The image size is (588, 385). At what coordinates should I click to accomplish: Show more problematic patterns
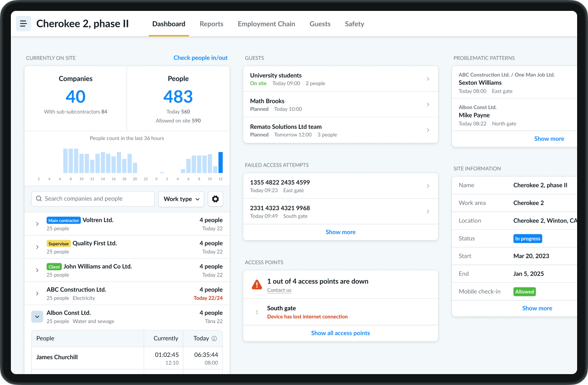549,139
